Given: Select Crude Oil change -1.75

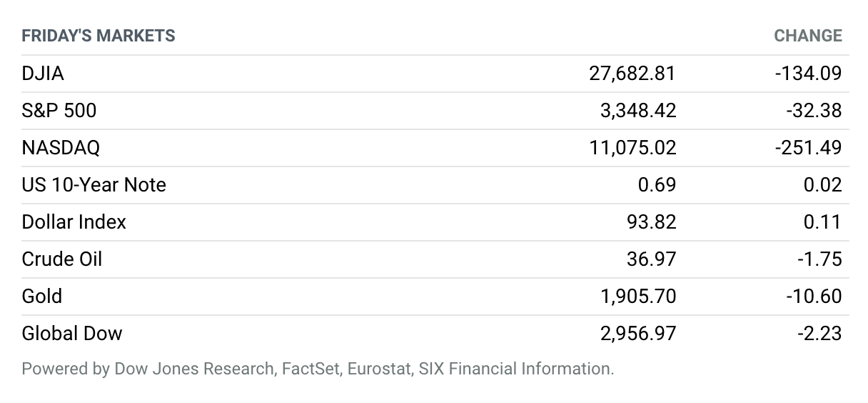Looking at the screenshot, I should coord(819,259).
